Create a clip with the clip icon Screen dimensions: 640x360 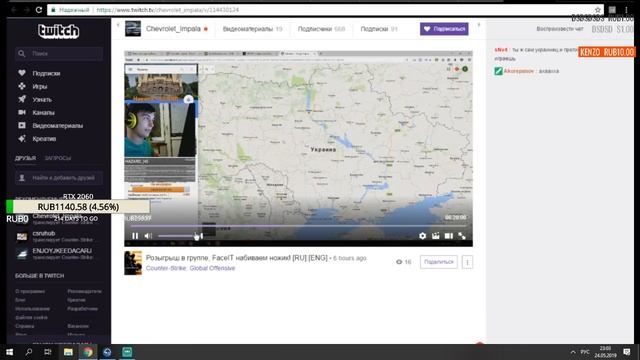436,236
